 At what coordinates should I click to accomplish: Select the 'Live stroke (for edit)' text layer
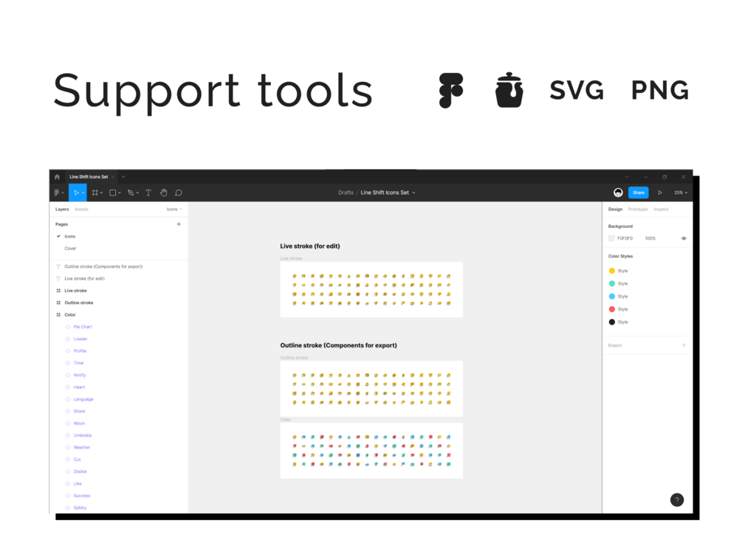pyautogui.click(x=85, y=279)
